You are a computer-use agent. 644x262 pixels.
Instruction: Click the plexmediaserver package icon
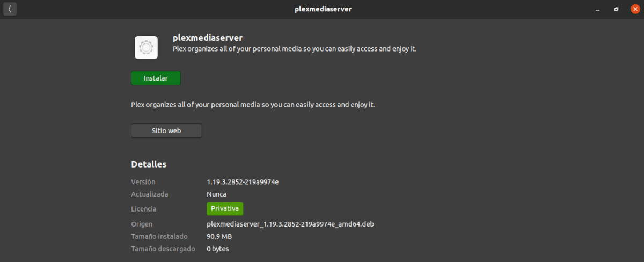[146, 47]
